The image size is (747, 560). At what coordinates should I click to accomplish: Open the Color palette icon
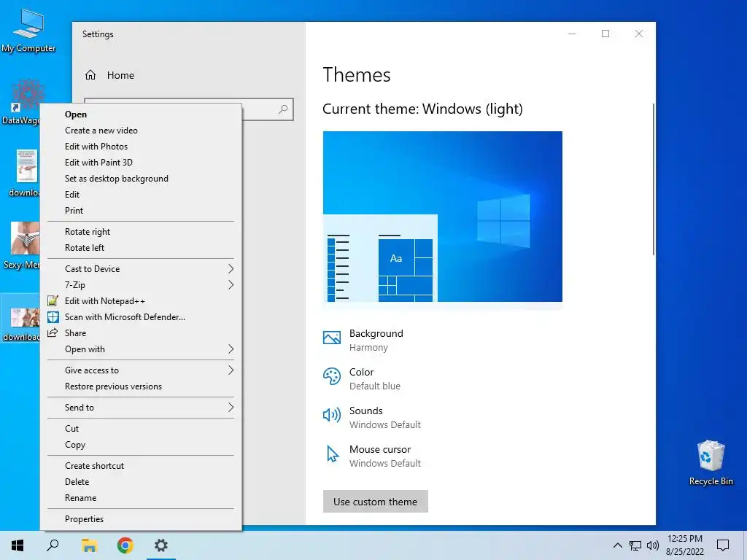click(332, 376)
